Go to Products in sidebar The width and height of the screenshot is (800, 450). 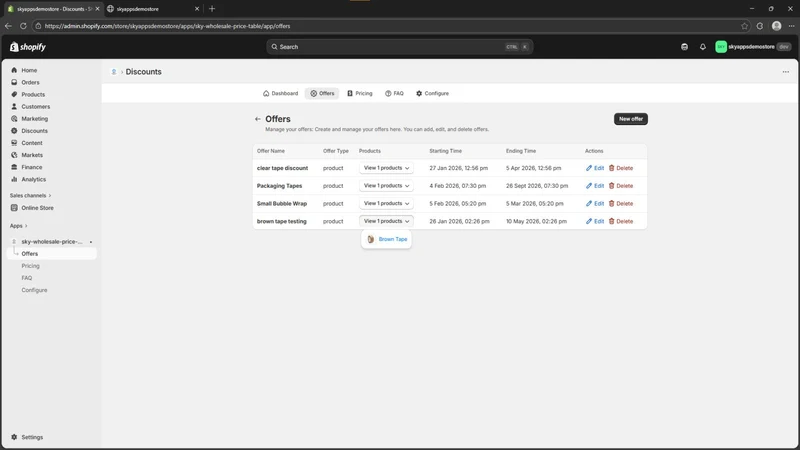pyautogui.click(x=33, y=94)
